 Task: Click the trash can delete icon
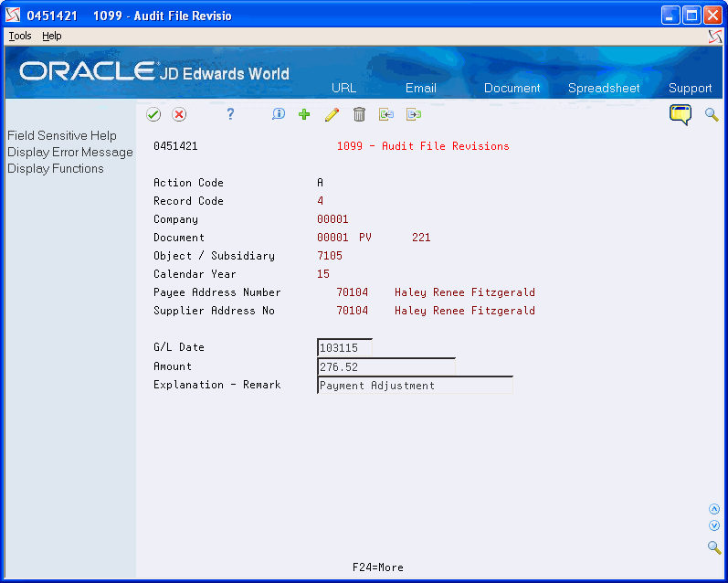click(359, 114)
